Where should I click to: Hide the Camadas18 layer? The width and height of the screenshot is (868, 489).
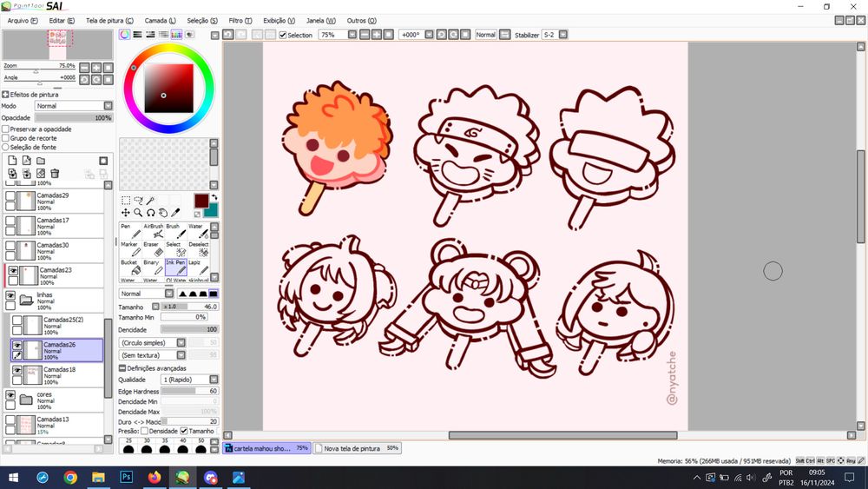(17, 371)
